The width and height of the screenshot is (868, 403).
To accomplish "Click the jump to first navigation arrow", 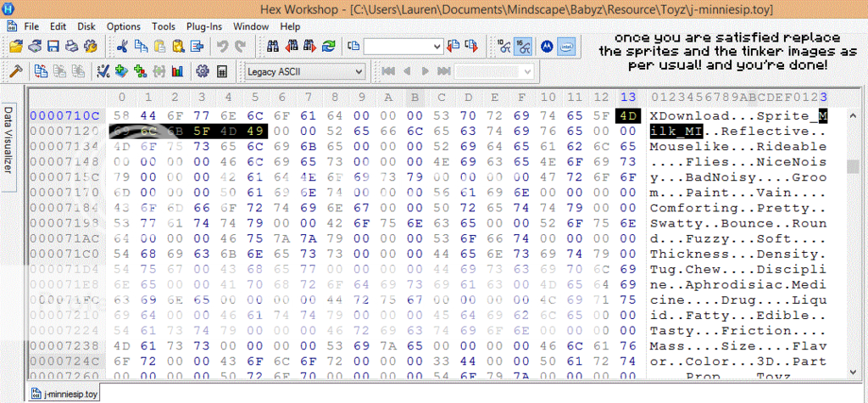I will [388, 71].
